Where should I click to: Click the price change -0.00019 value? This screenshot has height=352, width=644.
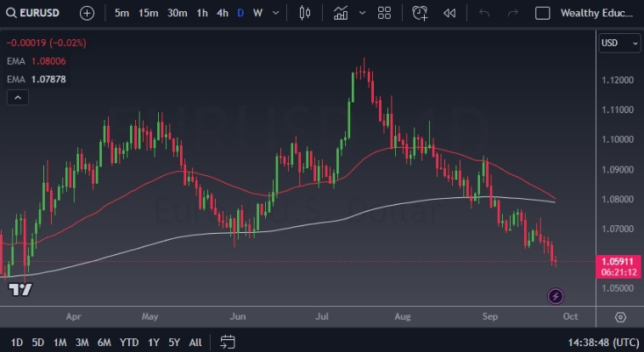[47, 43]
